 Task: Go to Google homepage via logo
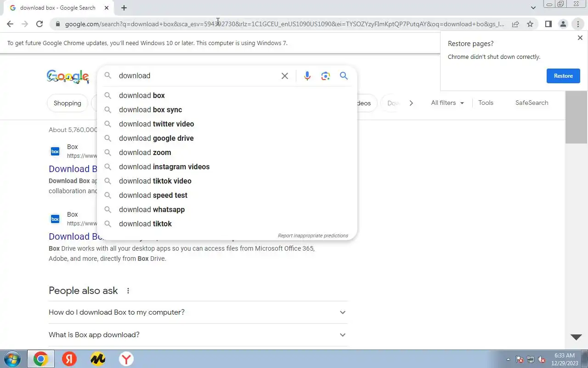click(x=68, y=77)
